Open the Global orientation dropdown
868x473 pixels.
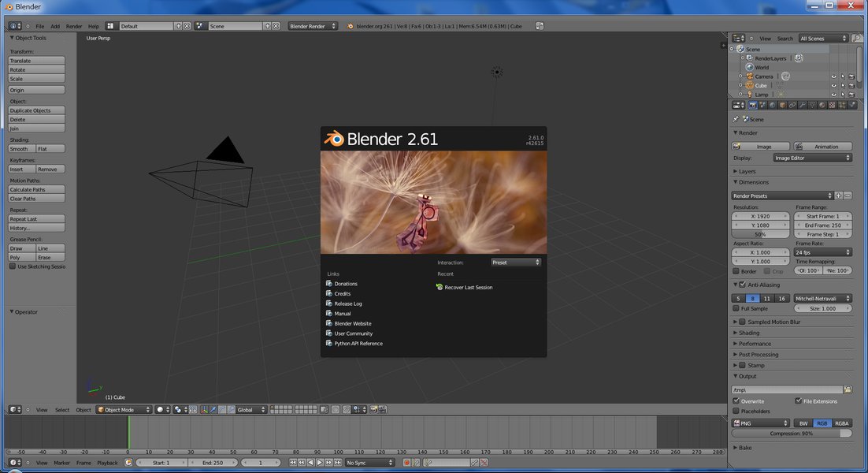pyautogui.click(x=252, y=410)
